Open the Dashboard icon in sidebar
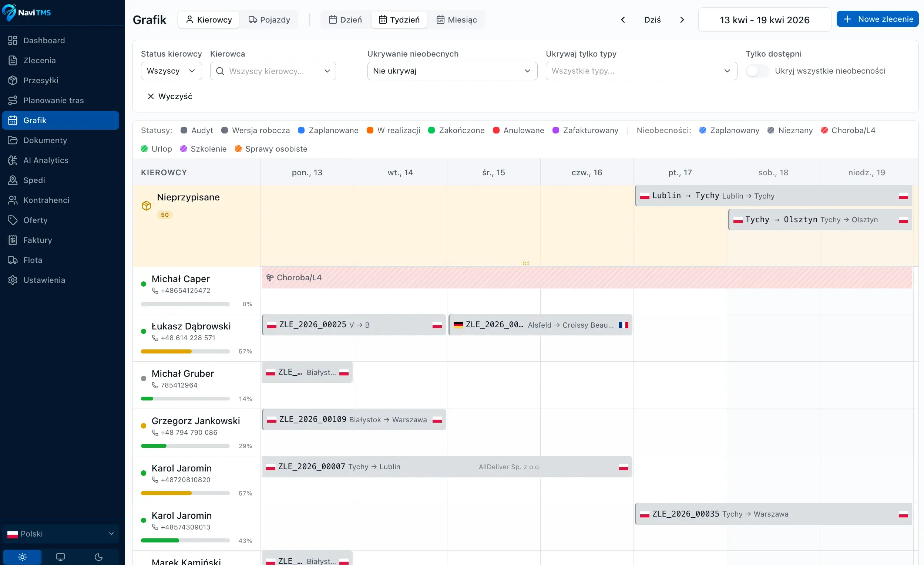 tap(13, 40)
